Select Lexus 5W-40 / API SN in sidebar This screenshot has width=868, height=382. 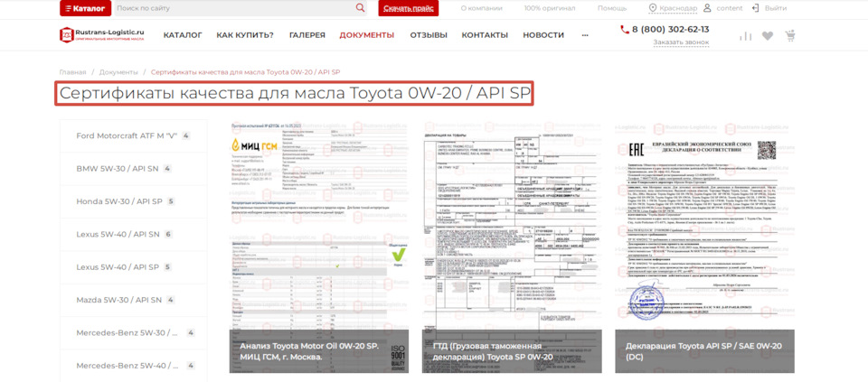[133, 235]
